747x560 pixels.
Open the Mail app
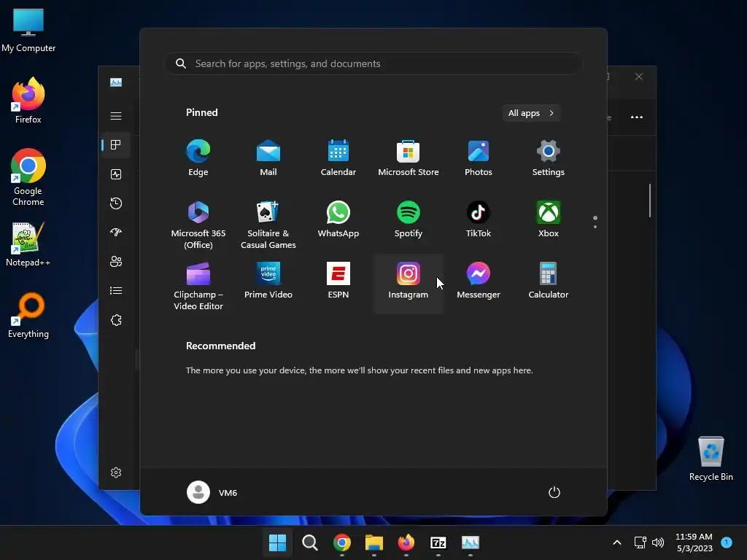point(268,158)
